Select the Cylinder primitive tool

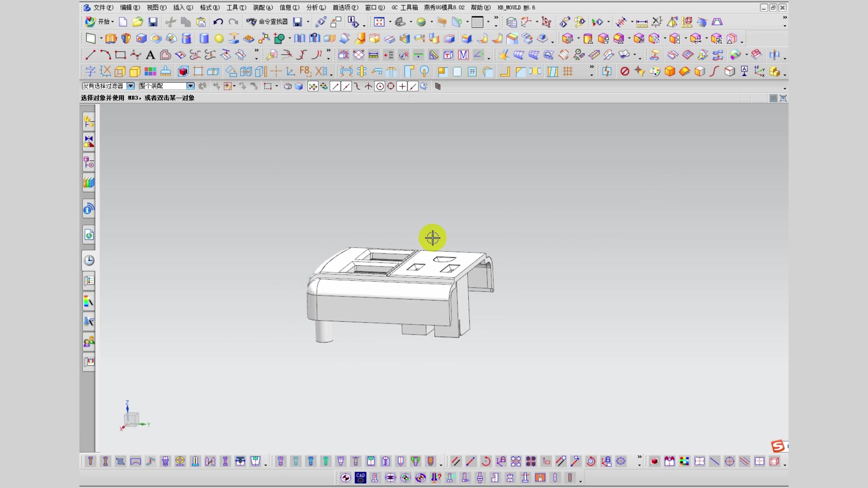click(204, 38)
